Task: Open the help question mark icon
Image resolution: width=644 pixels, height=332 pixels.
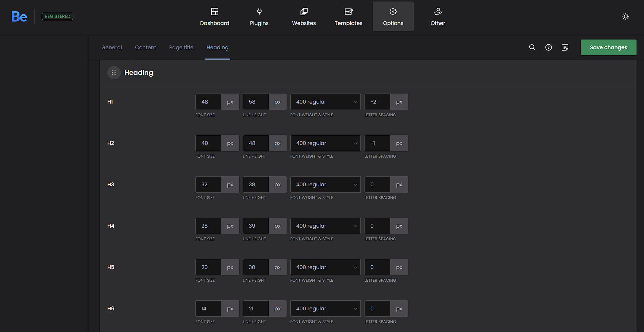Action: click(x=548, y=47)
